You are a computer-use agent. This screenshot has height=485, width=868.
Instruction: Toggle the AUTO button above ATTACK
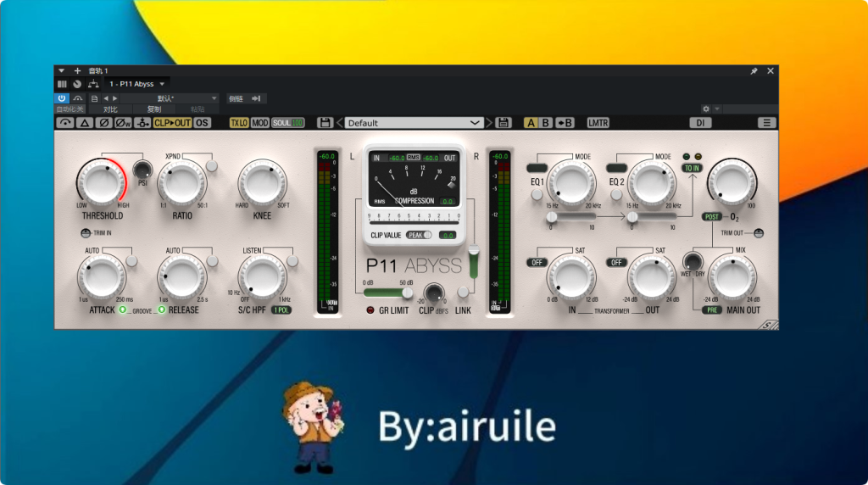coord(131,260)
